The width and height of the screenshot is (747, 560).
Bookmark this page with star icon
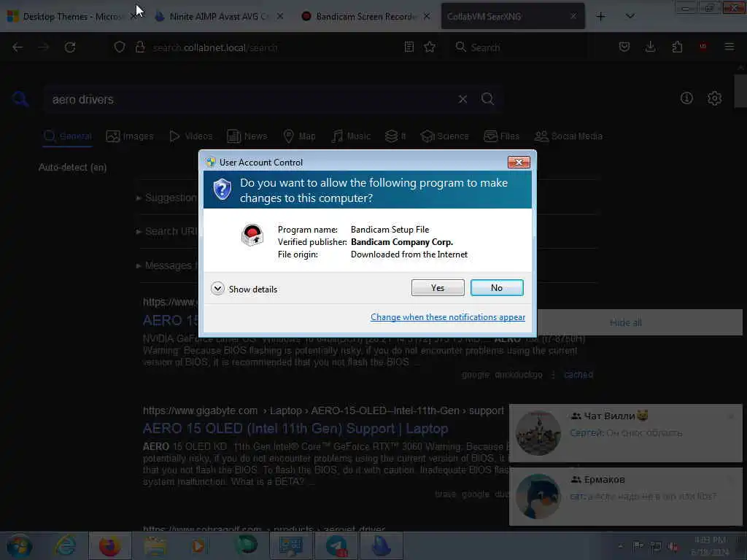430,47
